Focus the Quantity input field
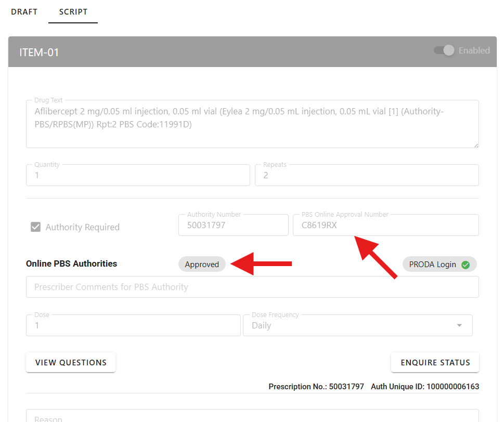This screenshot has height=422, width=504. 138,175
